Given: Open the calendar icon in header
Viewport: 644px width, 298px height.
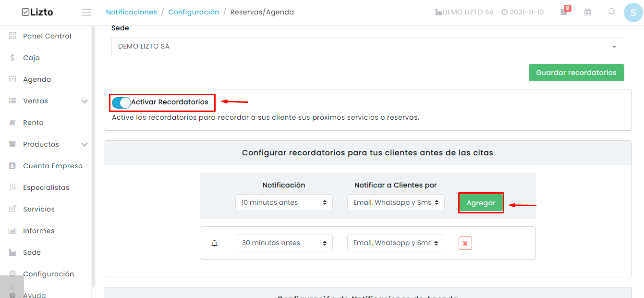Looking at the screenshot, I should click(588, 12).
